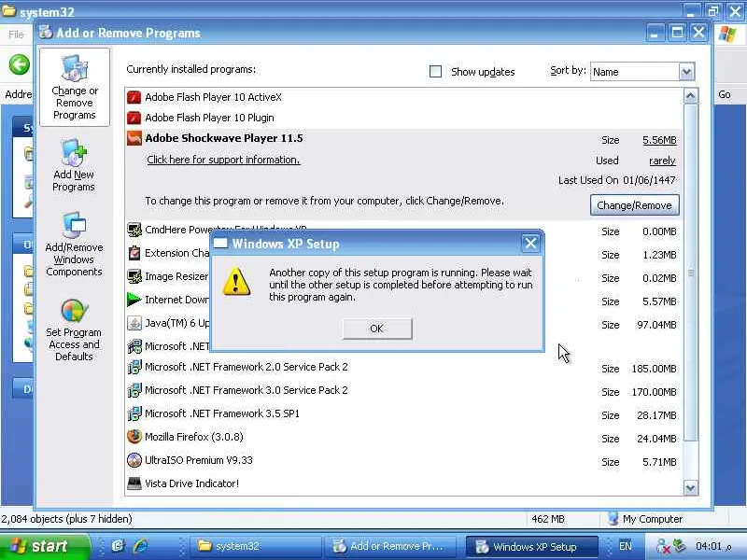Click Adobe Flash Player 10 Plugin icon
Screen dimensions: 747x560
pos(134,118)
